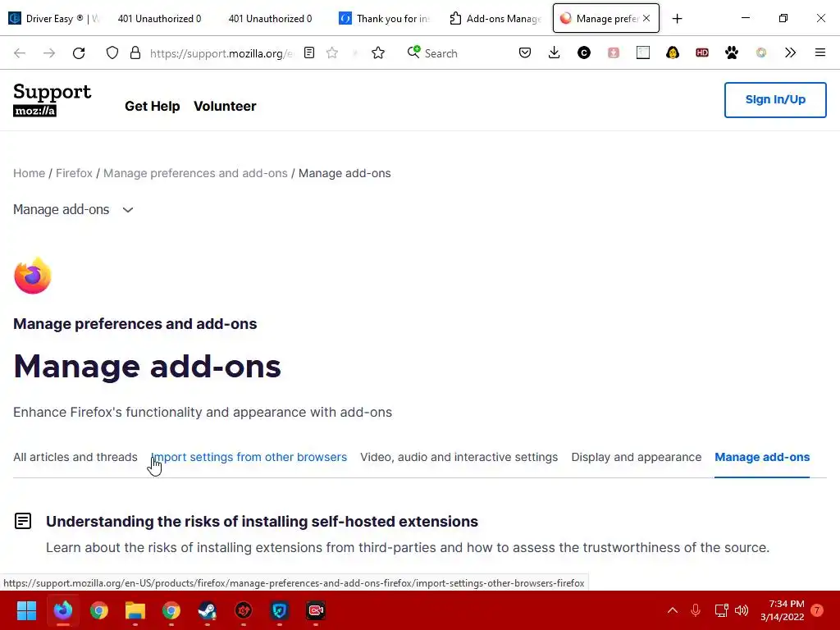Open Import settings from other browsers
Screen dimensions: 840x630
tap(249, 457)
